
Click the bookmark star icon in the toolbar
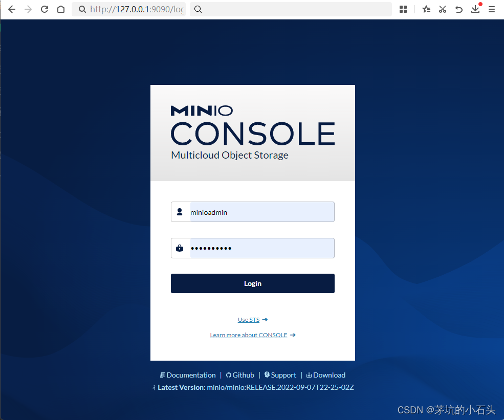click(x=426, y=9)
